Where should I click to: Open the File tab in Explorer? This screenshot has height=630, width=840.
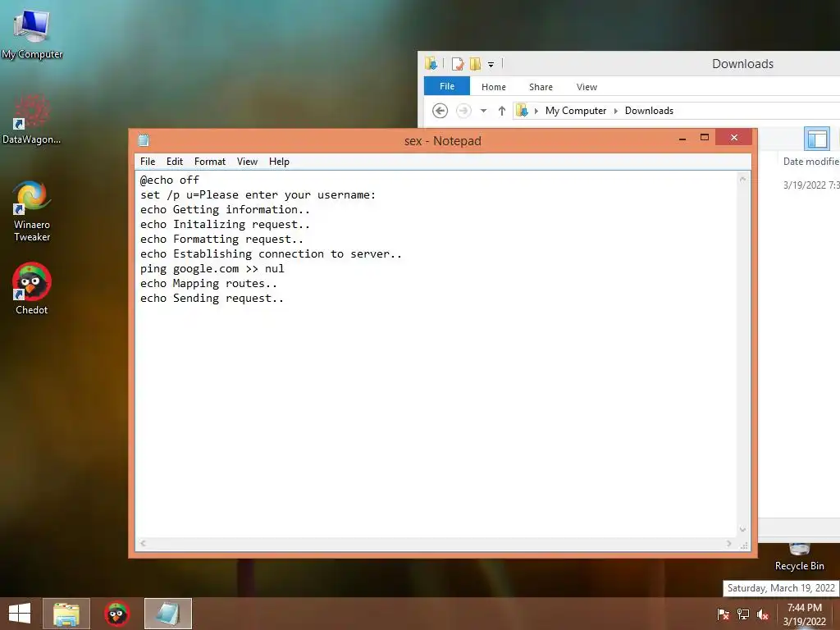447,86
